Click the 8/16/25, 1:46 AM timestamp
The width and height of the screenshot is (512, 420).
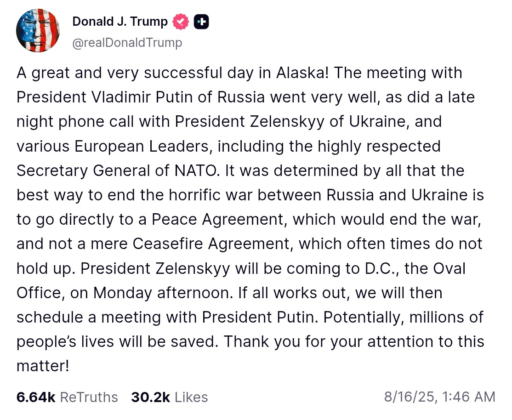tap(439, 397)
